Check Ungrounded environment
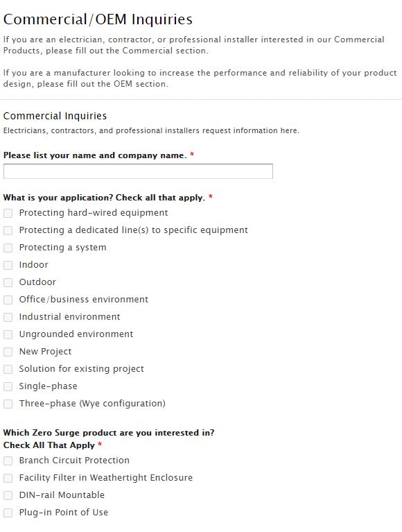 tap(8, 334)
